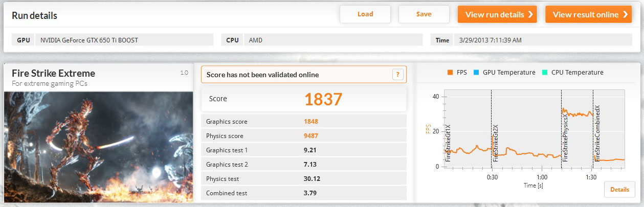Click the Load button
This screenshot has height=207, width=644.
coord(365,14)
